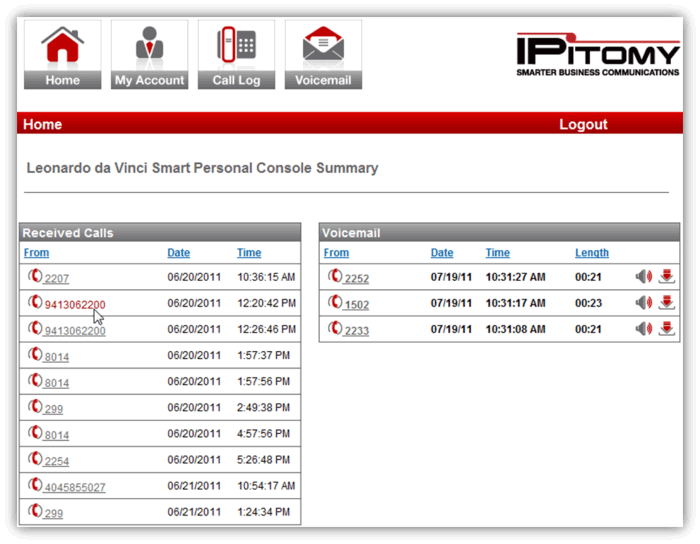
Task: Click the call icon for the 1:57:56 PM call
Action: pyautogui.click(x=35, y=380)
